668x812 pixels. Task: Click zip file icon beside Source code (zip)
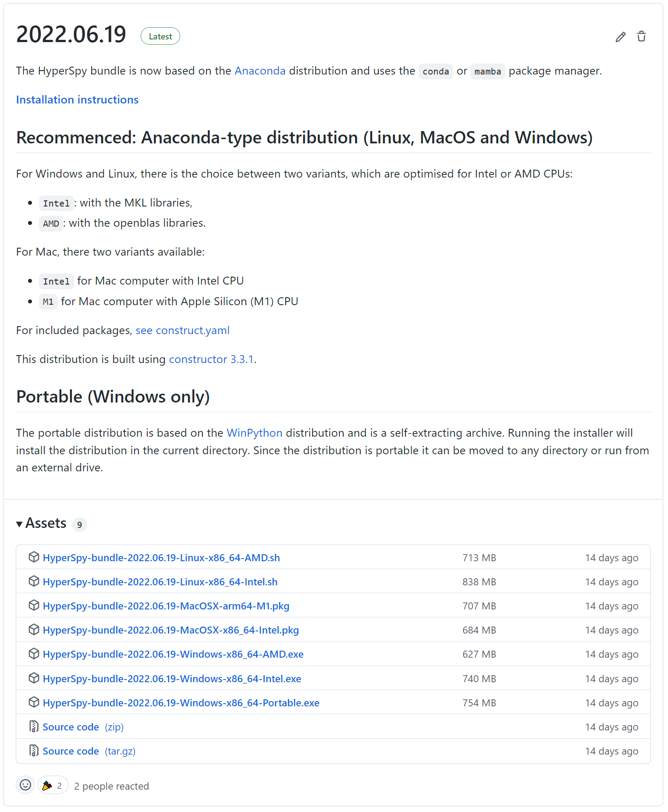[x=34, y=727]
